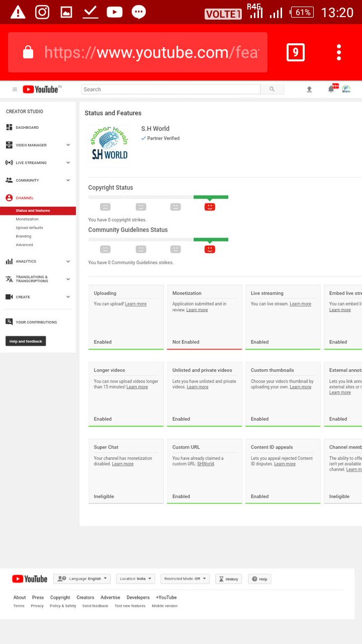Viewport: 362px width, 644px height.
Task: Click the Community people icon
Action: tap(9, 180)
